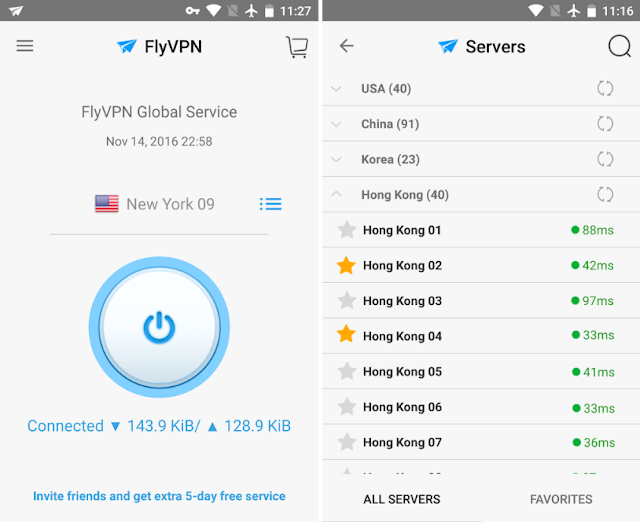Refresh ping for Korea servers
Image resolution: width=640 pixels, height=522 pixels.
tap(605, 159)
